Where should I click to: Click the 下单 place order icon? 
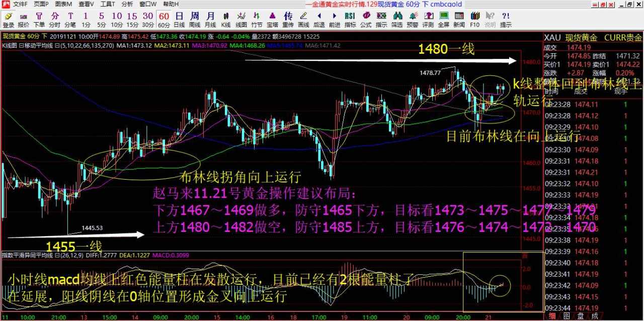coord(39,20)
